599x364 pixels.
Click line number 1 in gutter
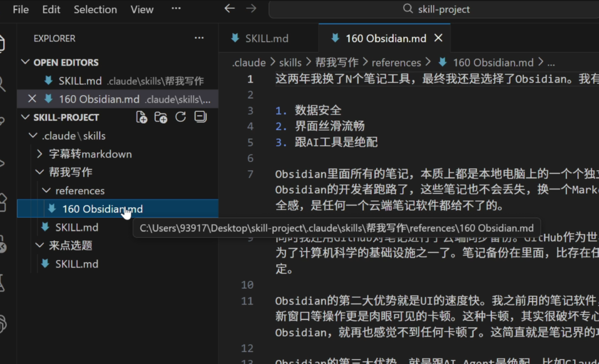tap(250, 79)
